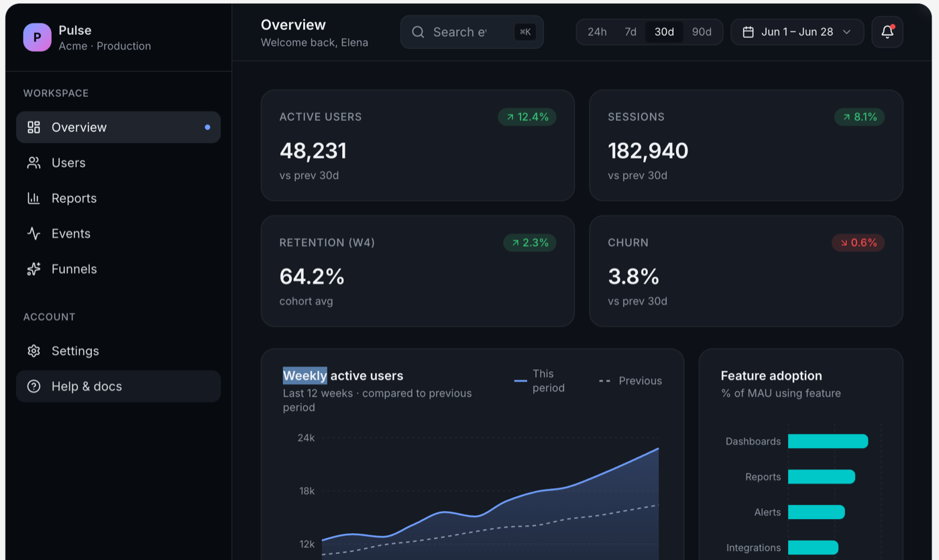Click the Overview grid icon in sidebar
Screen dimensions: 939x560
(34, 127)
